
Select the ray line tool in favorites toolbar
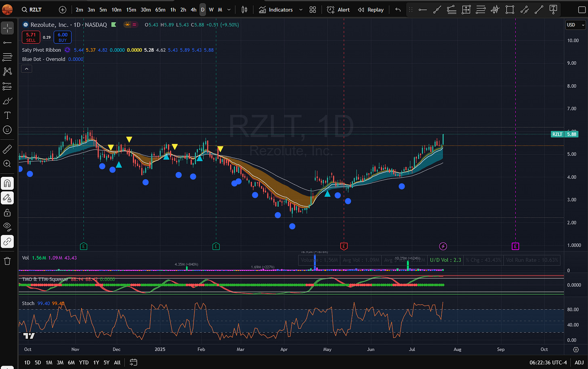click(437, 10)
